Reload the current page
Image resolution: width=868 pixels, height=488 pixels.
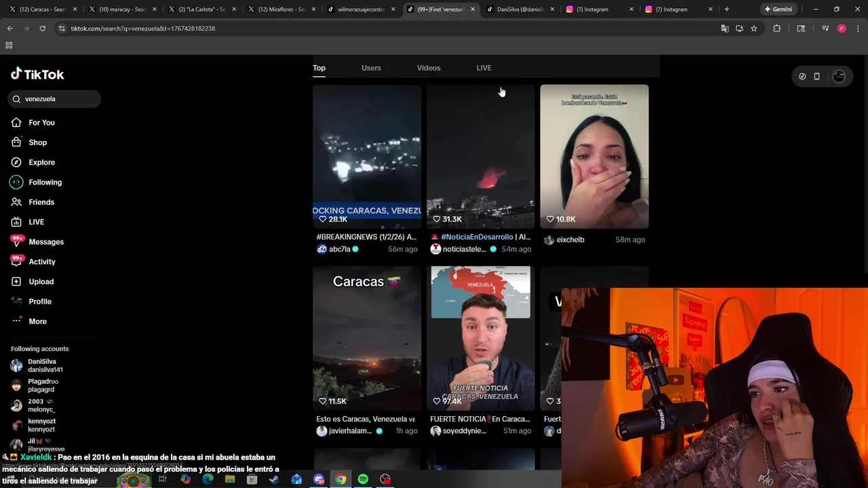pyautogui.click(x=42, y=28)
